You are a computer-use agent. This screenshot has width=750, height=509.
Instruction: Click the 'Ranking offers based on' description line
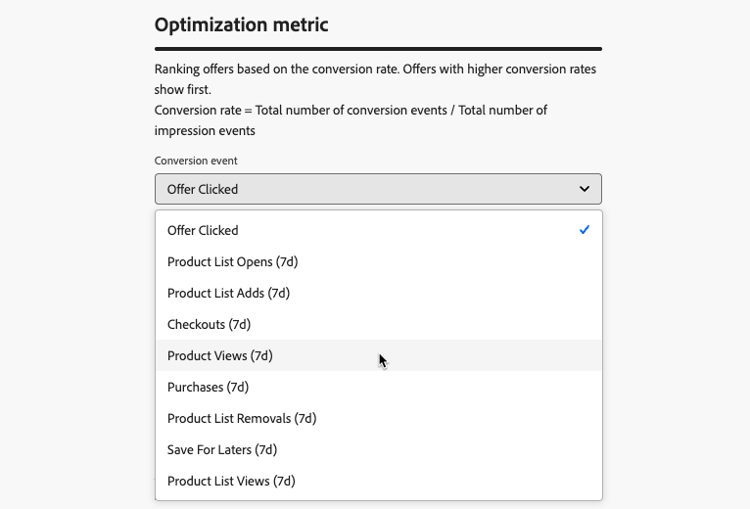coord(376,70)
